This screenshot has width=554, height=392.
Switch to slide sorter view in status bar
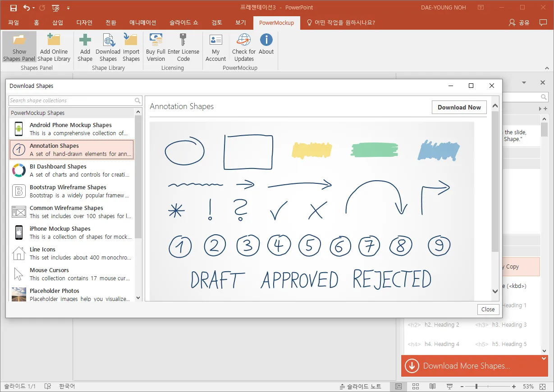coord(416,387)
